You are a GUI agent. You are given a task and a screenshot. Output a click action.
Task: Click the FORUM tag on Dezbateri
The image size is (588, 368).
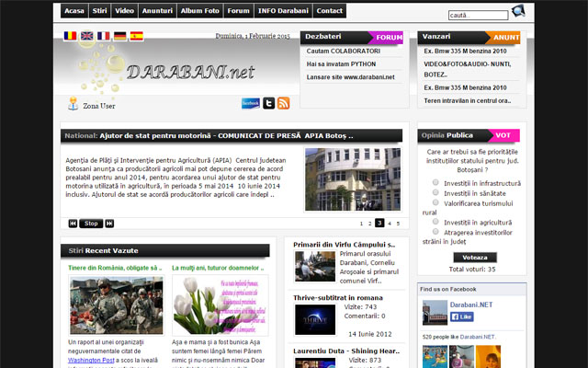[386, 38]
